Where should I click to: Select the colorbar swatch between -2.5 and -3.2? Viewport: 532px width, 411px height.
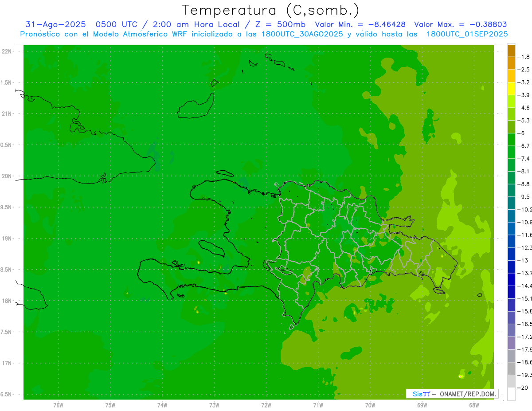(x=511, y=76)
